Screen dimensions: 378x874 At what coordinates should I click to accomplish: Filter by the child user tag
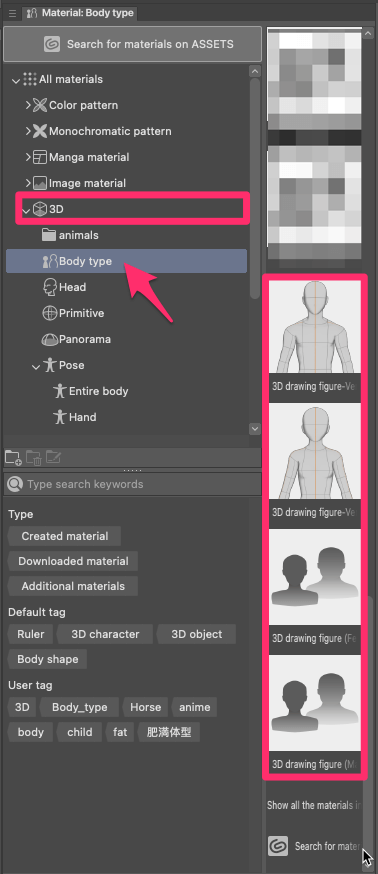coord(79,732)
